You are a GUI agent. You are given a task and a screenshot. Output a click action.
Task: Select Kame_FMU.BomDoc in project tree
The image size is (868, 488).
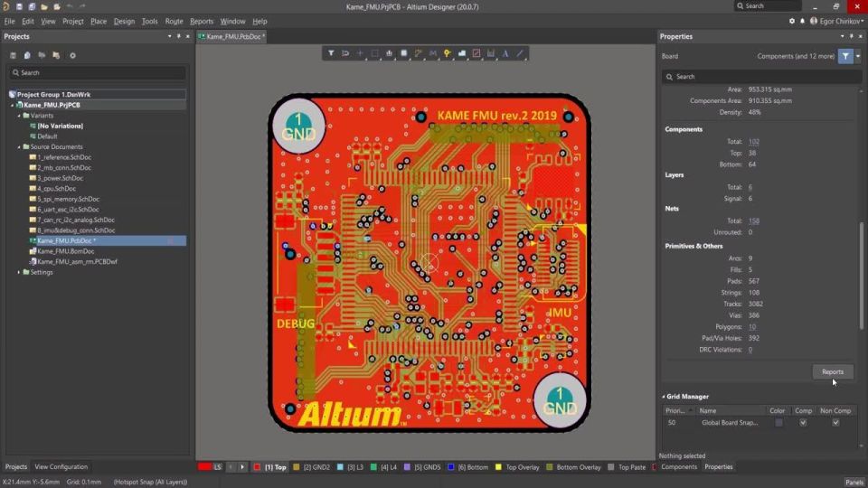click(65, 251)
